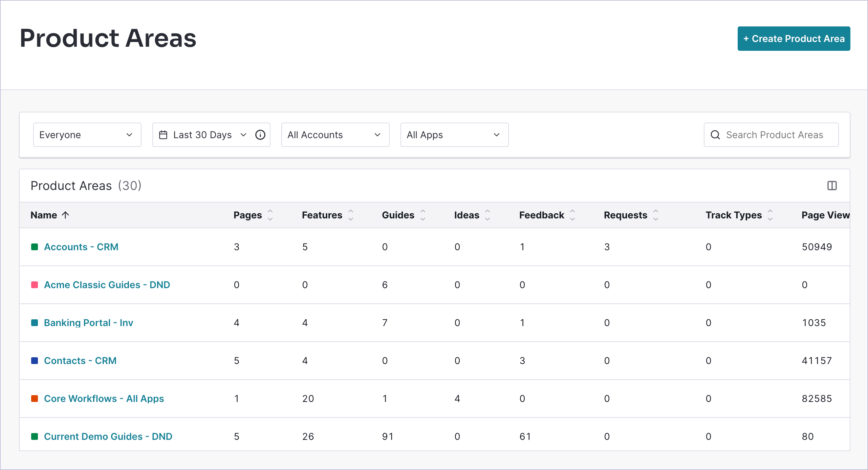Click the pink Acme Classic Guides swatch

click(x=35, y=285)
